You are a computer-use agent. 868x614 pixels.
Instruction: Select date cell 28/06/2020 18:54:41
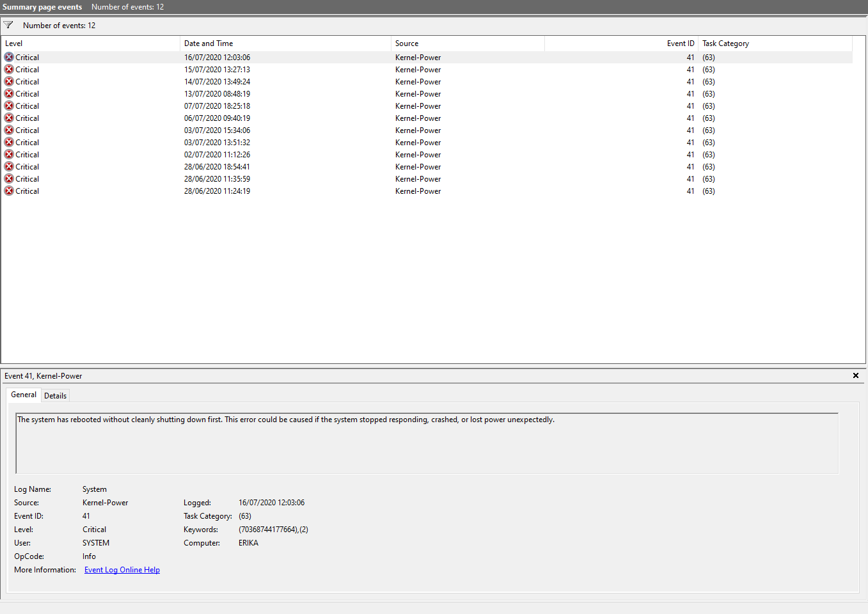[x=217, y=167]
